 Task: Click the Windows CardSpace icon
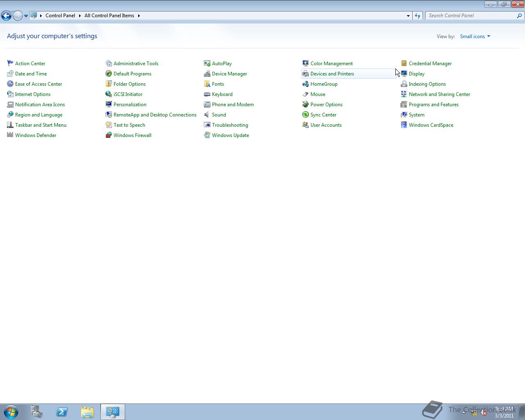(404, 125)
